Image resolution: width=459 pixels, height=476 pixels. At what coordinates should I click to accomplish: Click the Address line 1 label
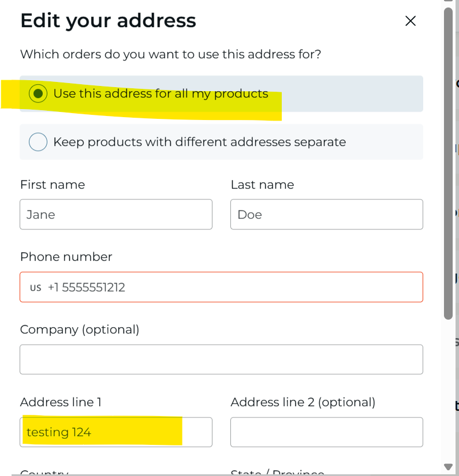[61, 402]
